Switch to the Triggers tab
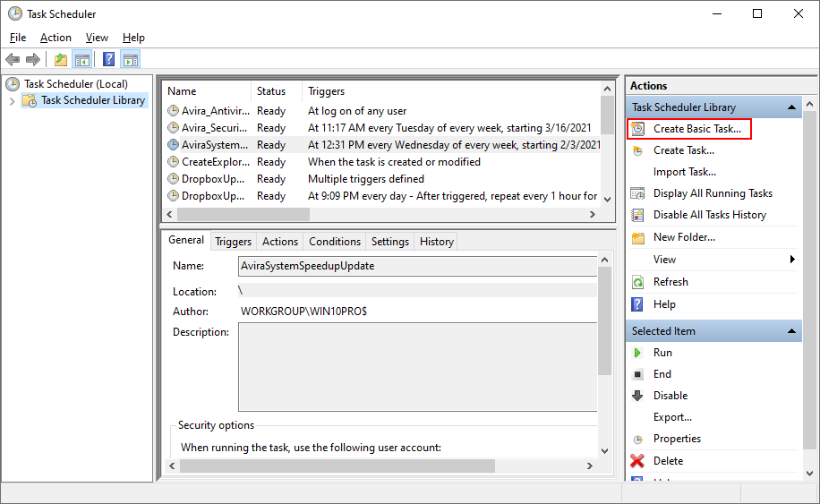The image size is (820, 504). click(234, 242)
